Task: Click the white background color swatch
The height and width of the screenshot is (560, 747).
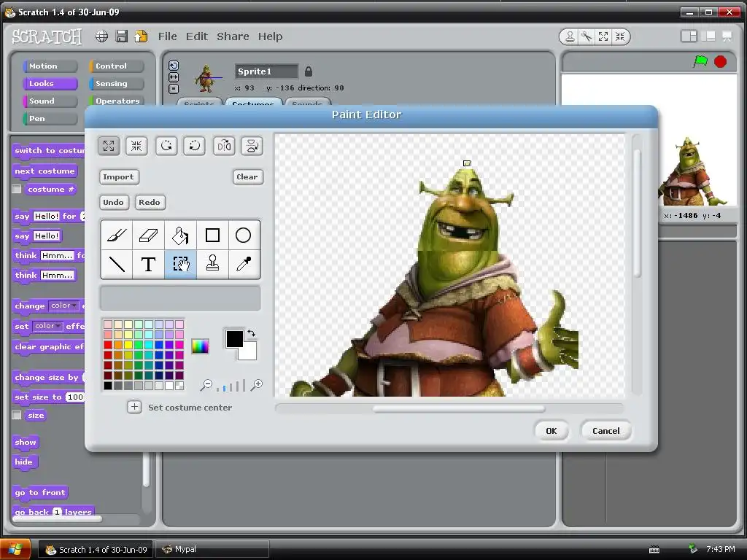Action: pos(249,353)
